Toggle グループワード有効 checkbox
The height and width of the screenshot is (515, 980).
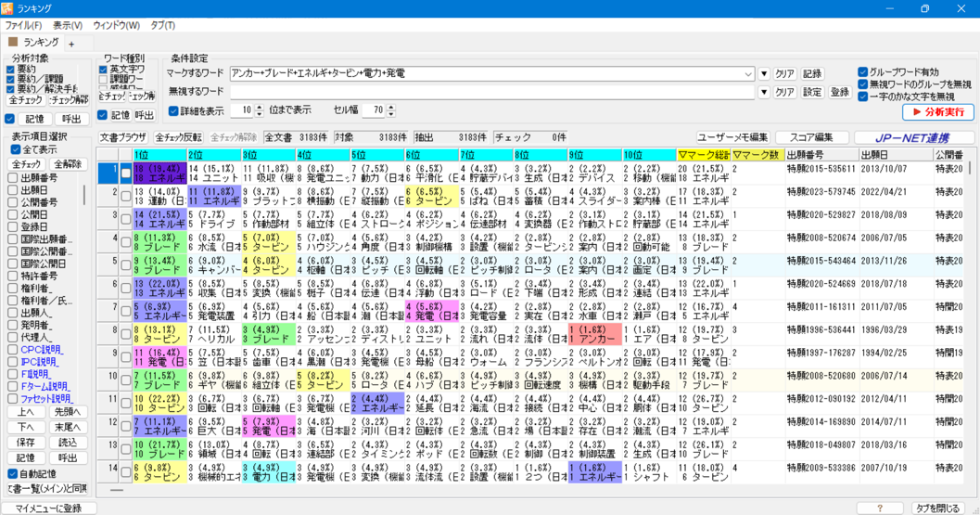click(x=862, y=72)
